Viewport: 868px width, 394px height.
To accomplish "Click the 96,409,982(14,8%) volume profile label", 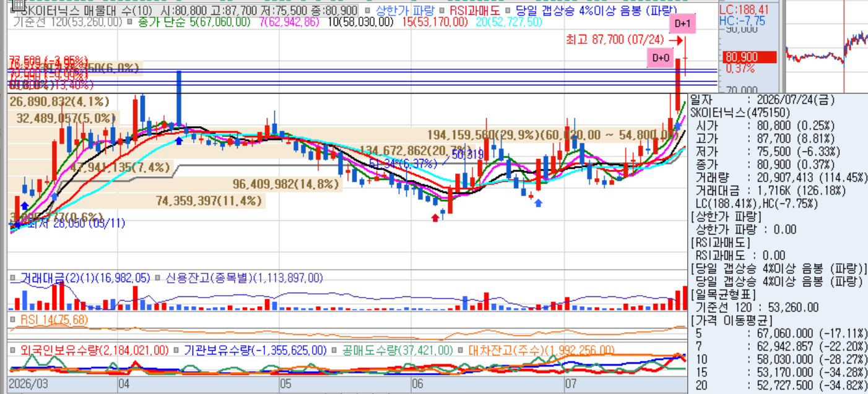I will [286, 184].
